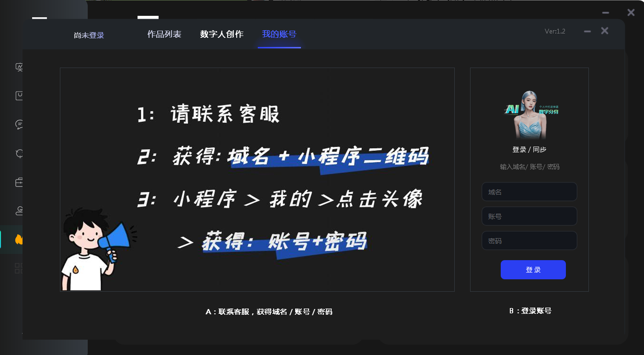The width and height of the screenshot is (644, 355).
Task: Select the 我的账号 tab
Action: [279, 34]
